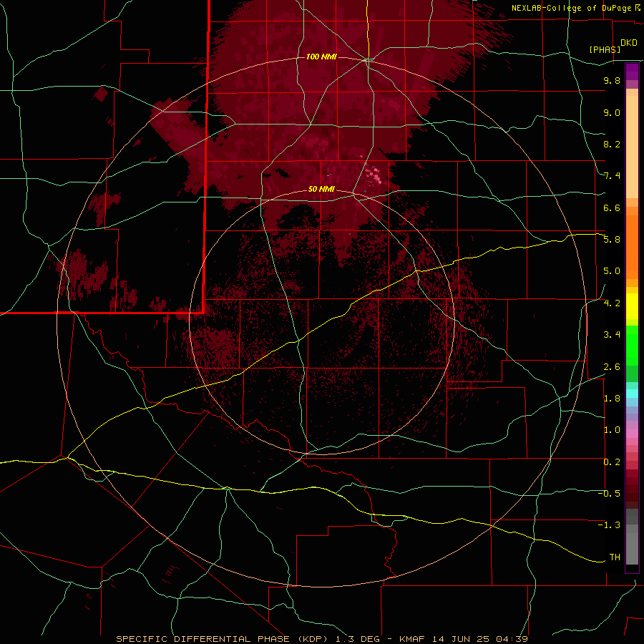The image size is (644, 644).
Task: Click the 9.0 value on color scale
Action: click(612, 112)
